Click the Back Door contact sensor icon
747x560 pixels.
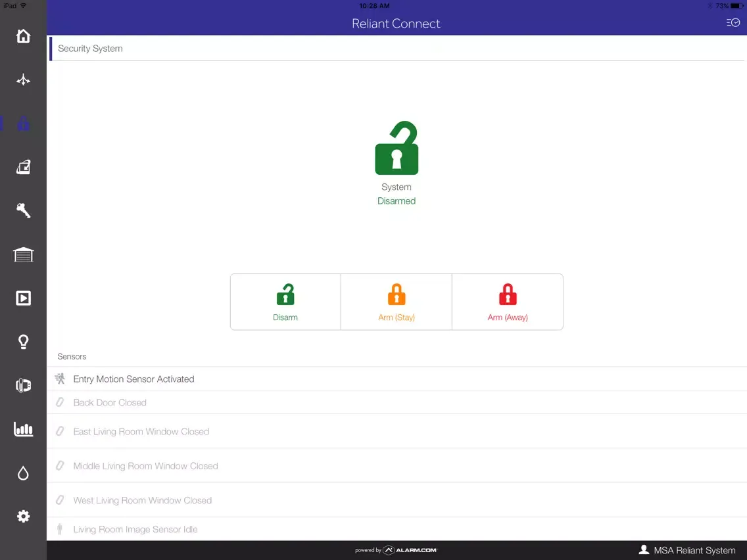(60, 402)
